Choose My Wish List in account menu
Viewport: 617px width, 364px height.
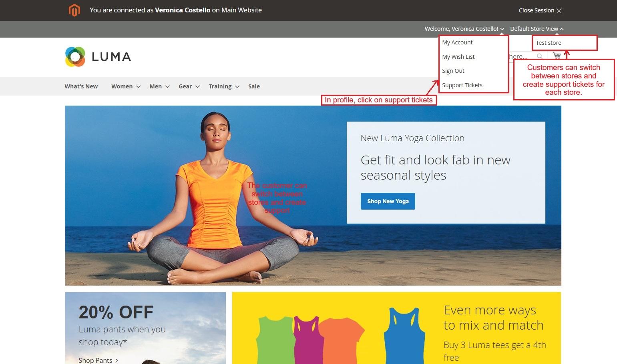(x=458, y=57)
